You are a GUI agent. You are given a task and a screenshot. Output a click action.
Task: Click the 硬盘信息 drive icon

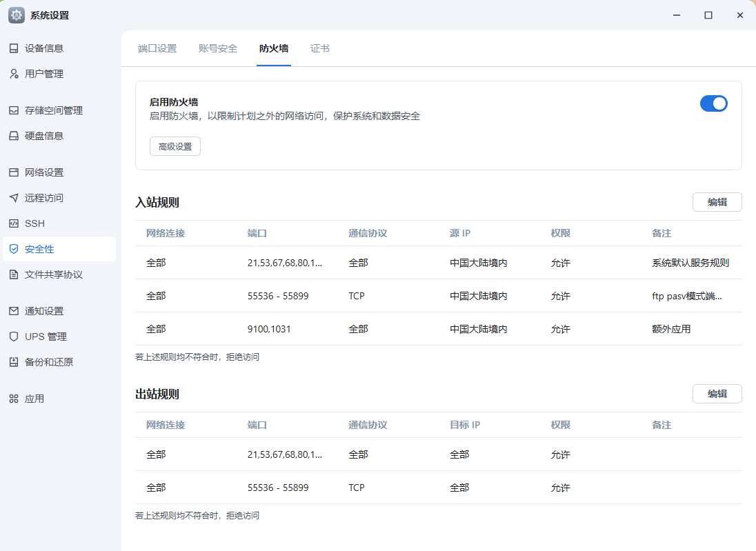tap(14, 136)
